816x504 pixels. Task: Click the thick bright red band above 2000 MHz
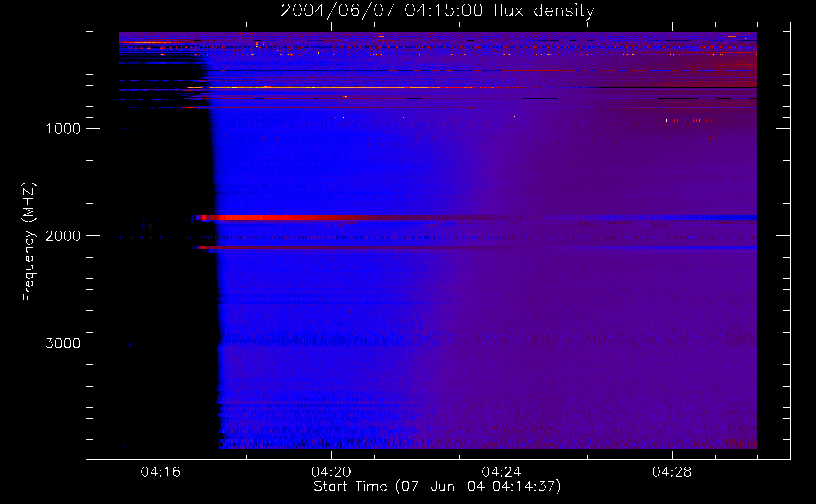pyautogui.click(x=474, y=218)
